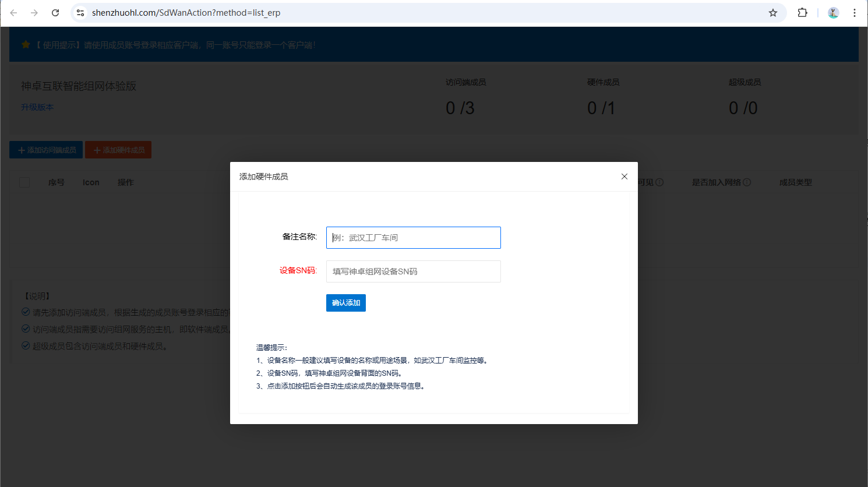Toggle the select-all checkbox in table header
Image resolution: width=868 pixels, height=487 pixels.
click(24, 182)
